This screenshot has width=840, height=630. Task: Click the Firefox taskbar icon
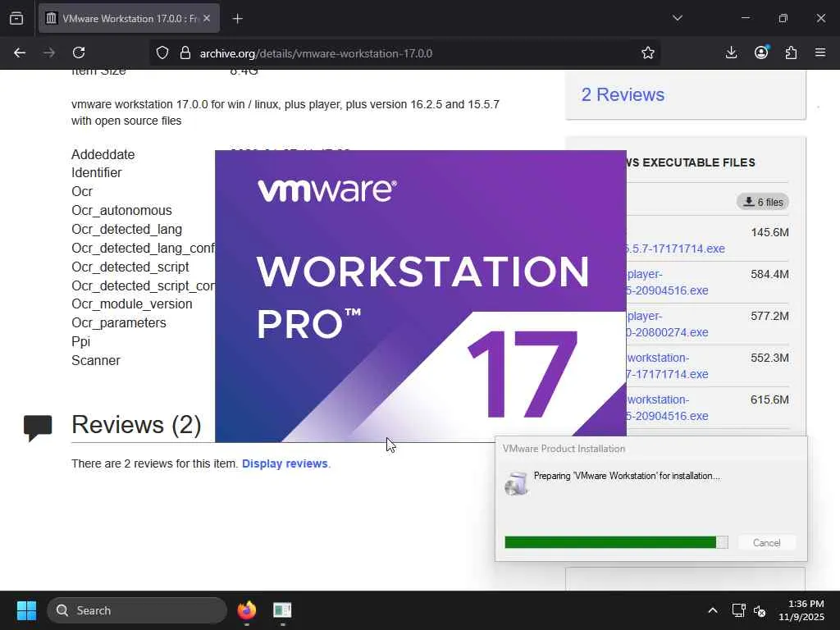tap(247, 610)
